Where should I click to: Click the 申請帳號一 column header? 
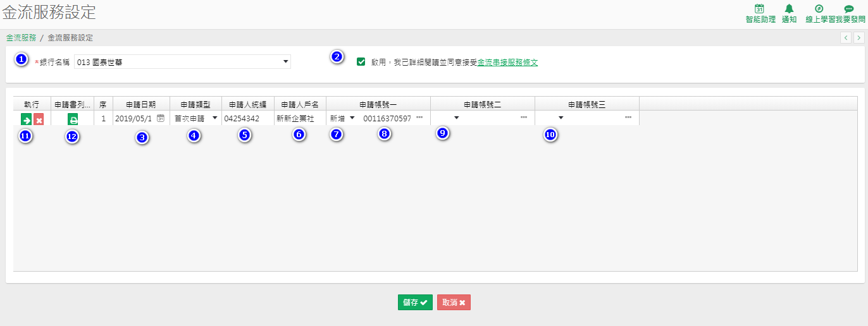378,104
